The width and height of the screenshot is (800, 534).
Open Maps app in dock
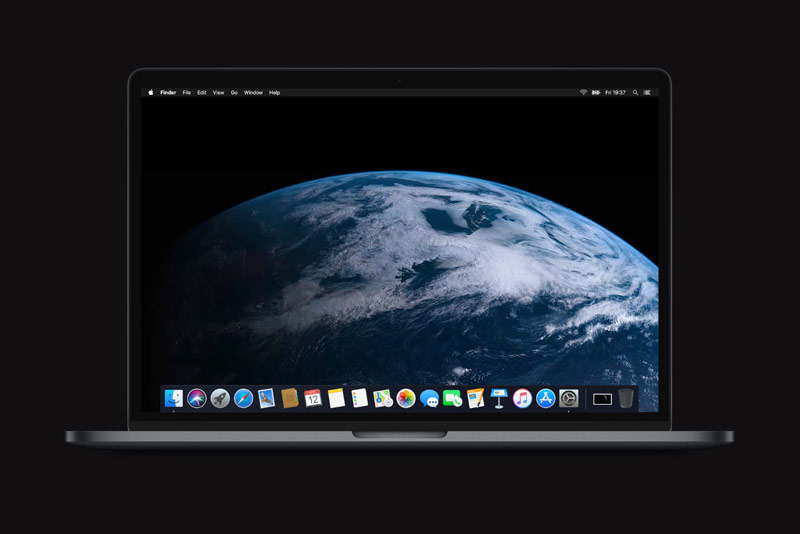pos(383,398)
